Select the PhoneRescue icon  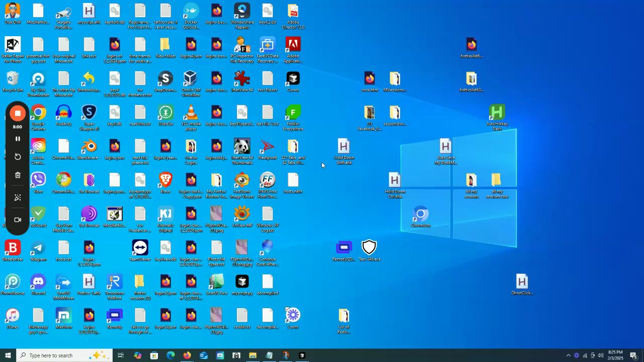pos(13,285)
